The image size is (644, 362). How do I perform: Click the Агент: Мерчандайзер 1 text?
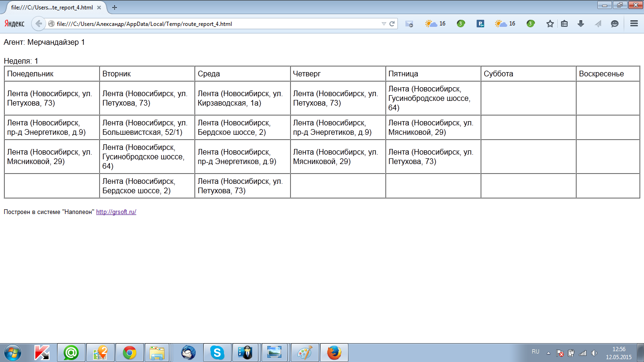44,42
